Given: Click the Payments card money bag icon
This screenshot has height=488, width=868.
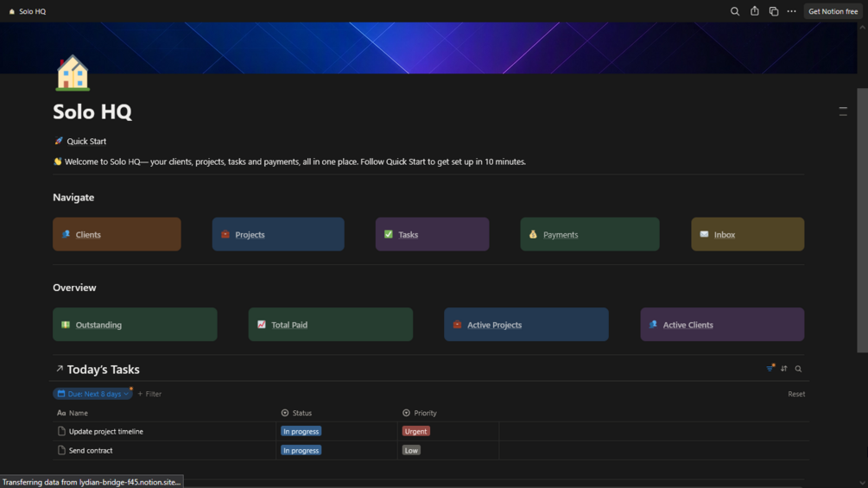Looking at the screenshot, I should tap(533, 234).
